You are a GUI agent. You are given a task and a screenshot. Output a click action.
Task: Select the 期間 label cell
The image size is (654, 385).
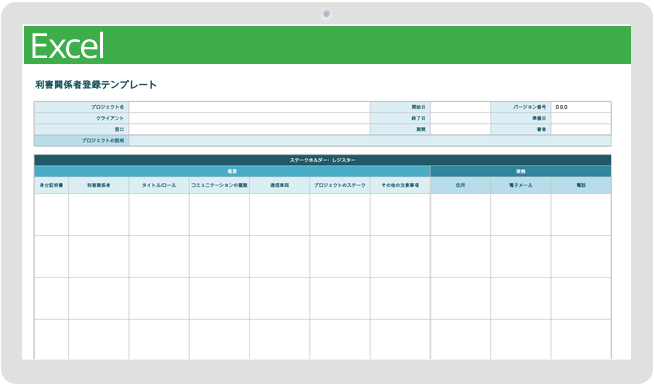coord(400,130)
